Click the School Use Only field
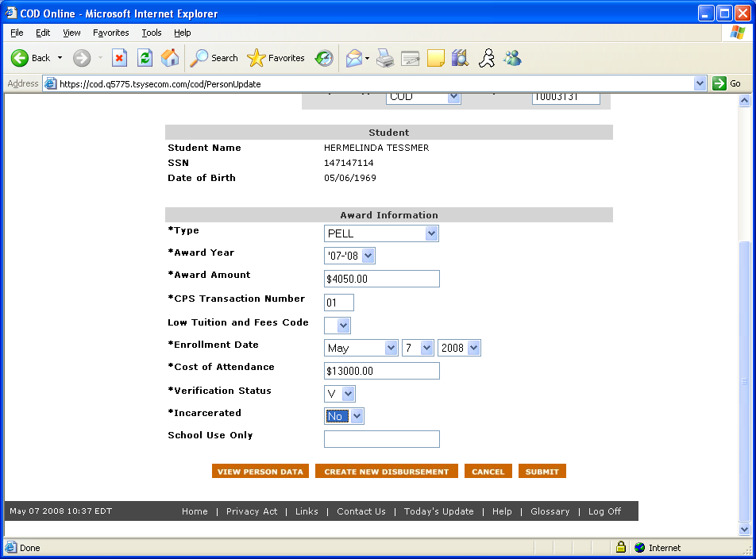This screenshot has height=559, width=756. (x=382, y=439)
